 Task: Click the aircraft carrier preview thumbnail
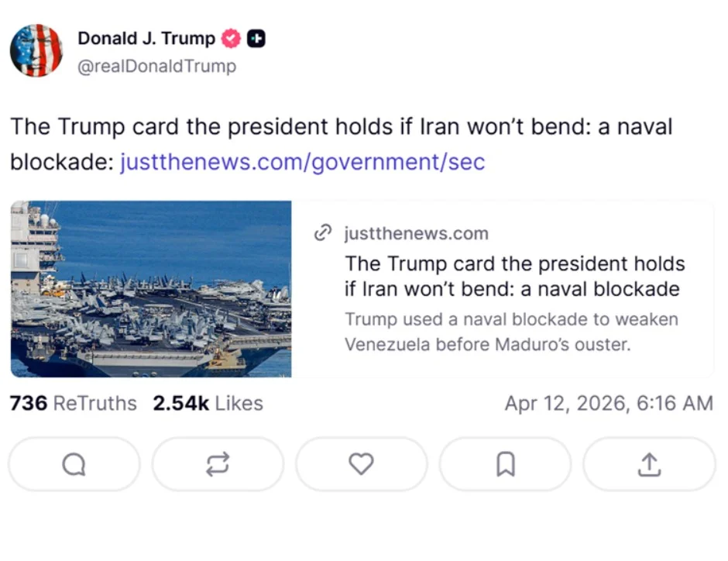[151, 289]
